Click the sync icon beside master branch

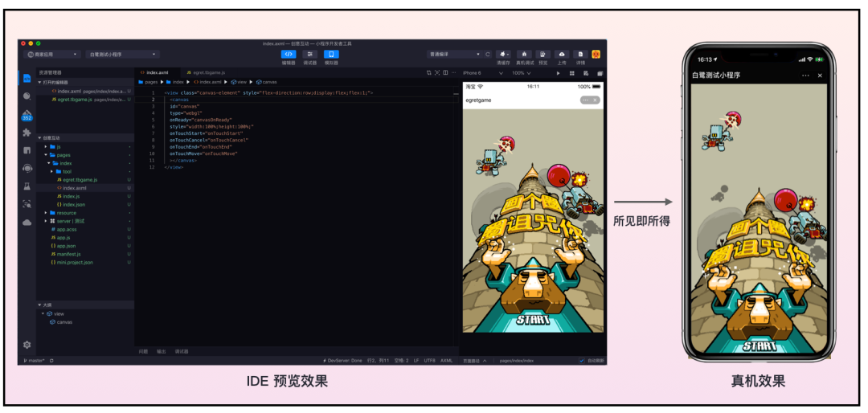[x=51, y=361]
